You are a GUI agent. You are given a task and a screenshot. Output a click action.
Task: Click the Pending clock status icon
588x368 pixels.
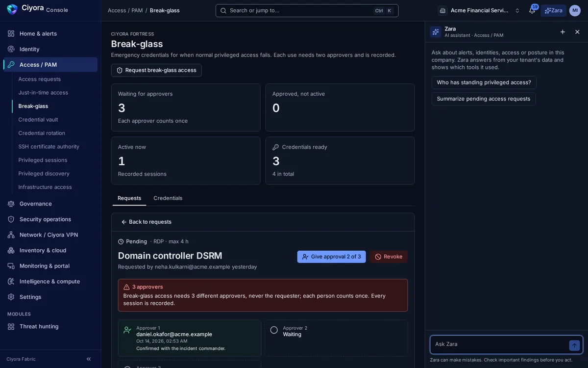click(121, 241)
